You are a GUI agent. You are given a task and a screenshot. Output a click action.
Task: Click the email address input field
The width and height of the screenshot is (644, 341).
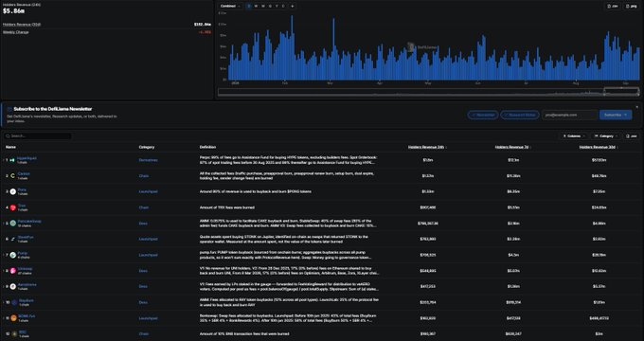[x=570, y=115]
